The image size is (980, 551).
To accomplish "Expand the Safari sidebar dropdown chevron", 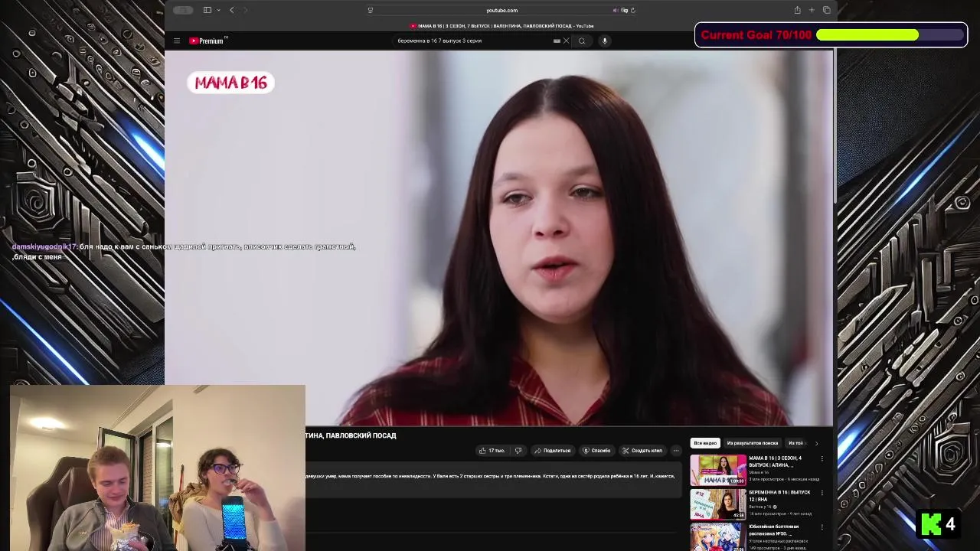I will coord(218,10).
